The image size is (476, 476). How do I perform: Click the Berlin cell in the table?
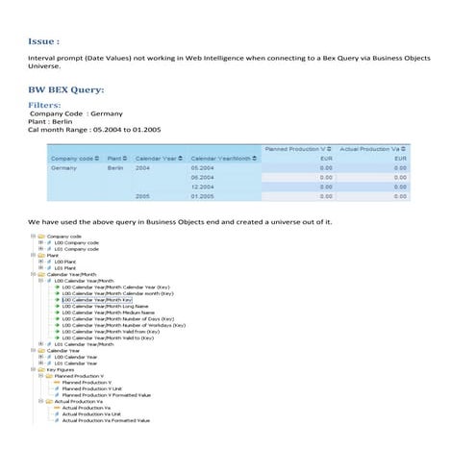pos(115,168)
